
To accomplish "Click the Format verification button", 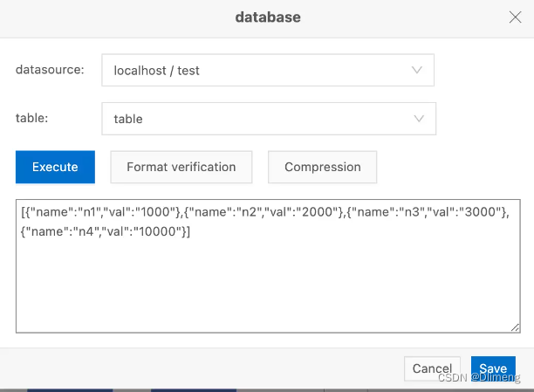I will coord(181,167).
